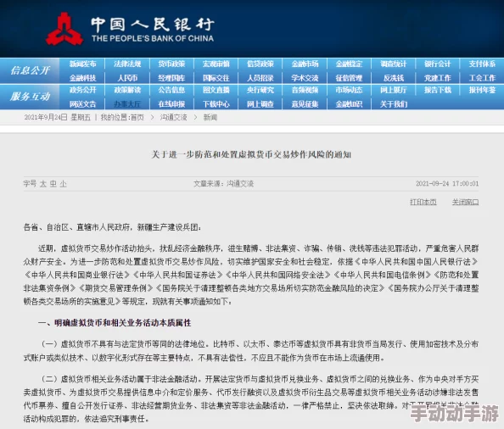Go to 首页 in the breadcrumb
Screen dimensions: 504x429
pyautogui.click(x=137, y=118)
